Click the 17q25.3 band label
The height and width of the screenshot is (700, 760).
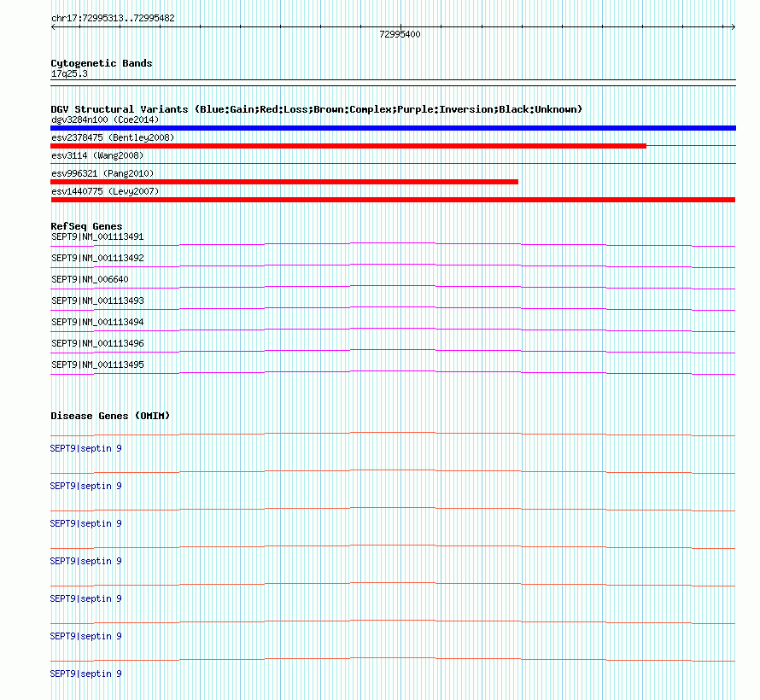69,73
